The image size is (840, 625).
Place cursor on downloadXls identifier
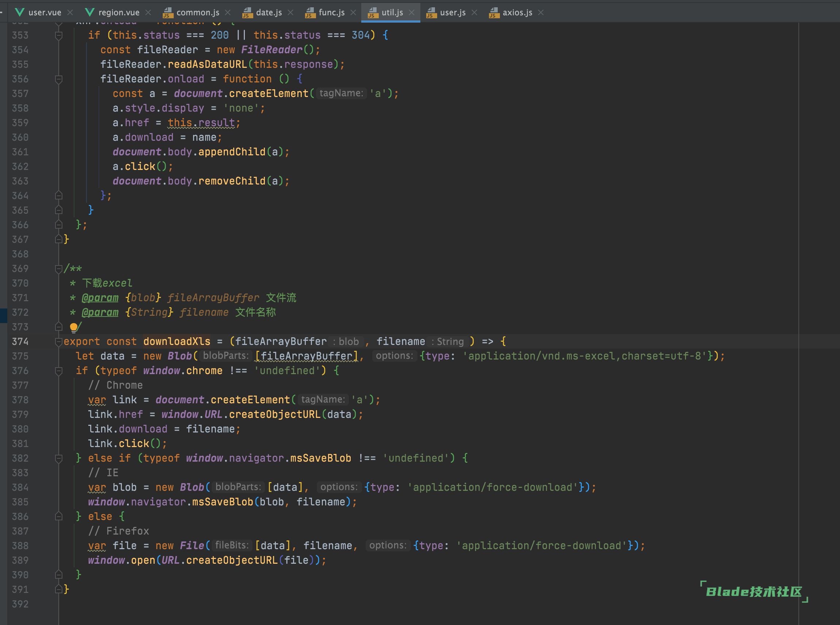click(x=177, y=342)
